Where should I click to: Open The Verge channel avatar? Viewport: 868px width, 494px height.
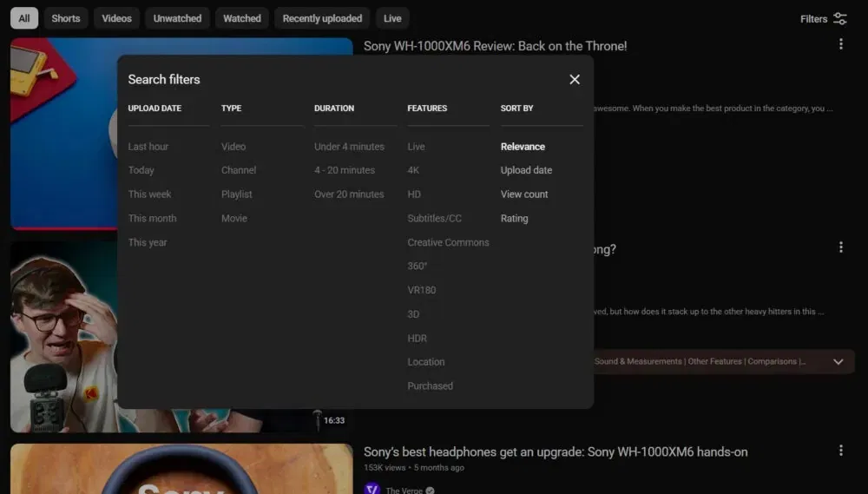coord(372,489)
